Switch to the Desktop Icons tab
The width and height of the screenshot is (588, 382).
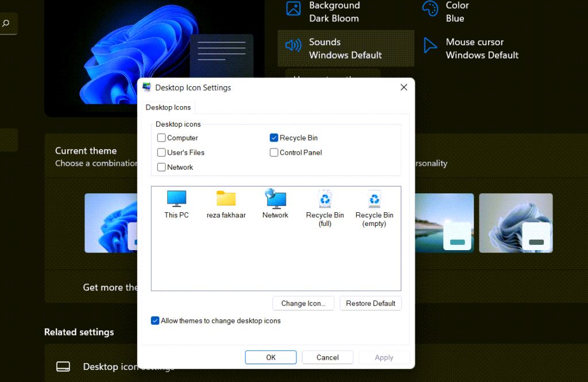(168, 107)
